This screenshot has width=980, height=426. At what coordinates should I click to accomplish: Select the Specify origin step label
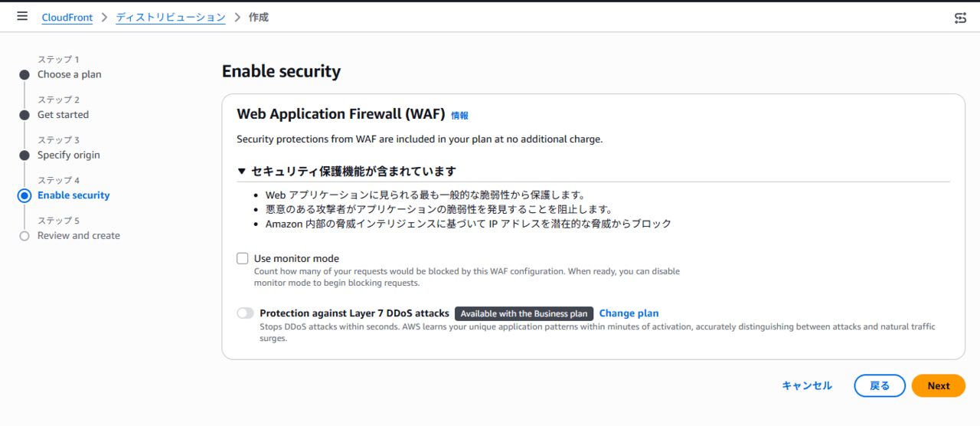[69, 156]
